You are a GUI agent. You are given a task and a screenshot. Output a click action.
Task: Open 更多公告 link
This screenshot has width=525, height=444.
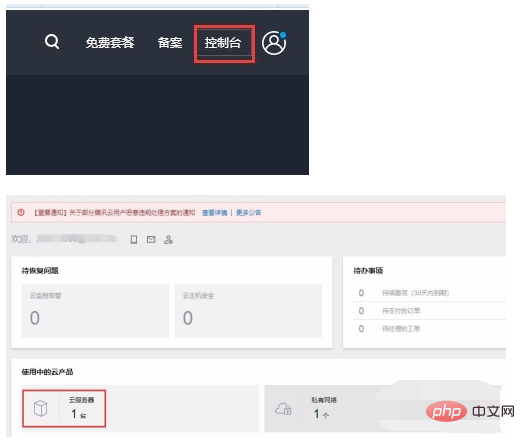tap(248, 213)
